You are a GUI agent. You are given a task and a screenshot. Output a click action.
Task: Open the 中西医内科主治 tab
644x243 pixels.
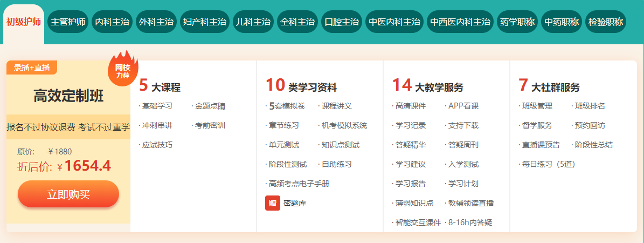(460, 22)
